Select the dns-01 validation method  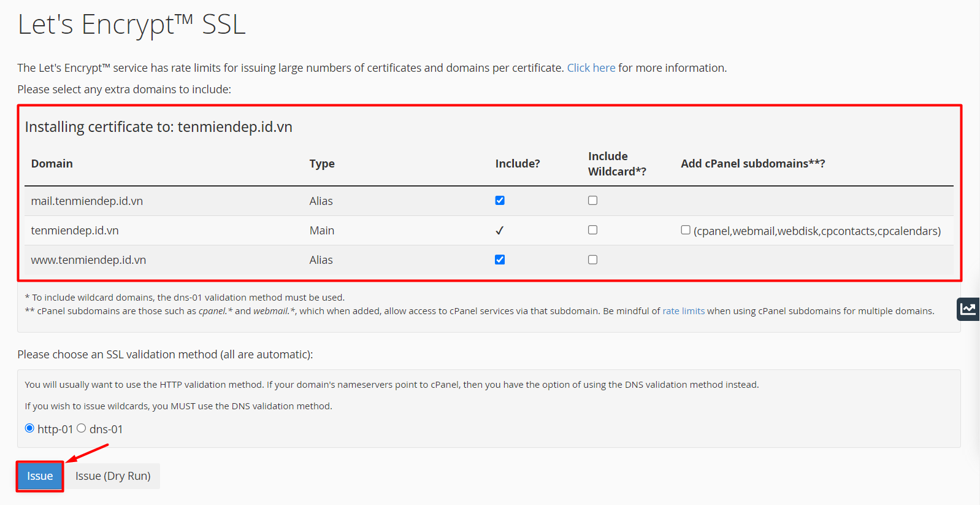(81, 428)
